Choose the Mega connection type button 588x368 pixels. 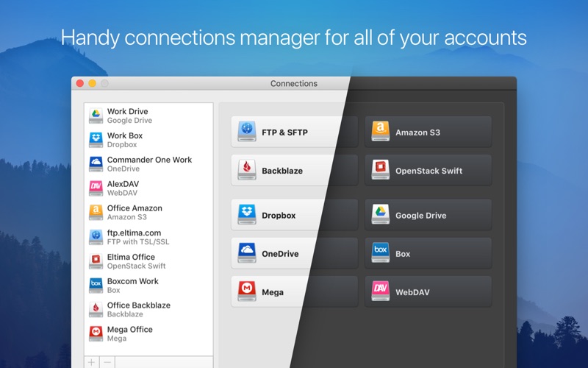click(x=295, y=291)
